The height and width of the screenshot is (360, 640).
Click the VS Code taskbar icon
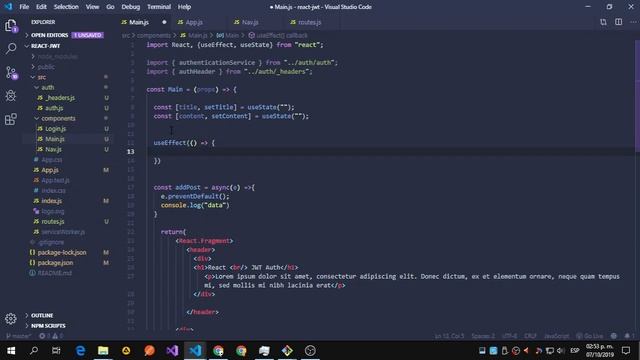tap(196, 351)
